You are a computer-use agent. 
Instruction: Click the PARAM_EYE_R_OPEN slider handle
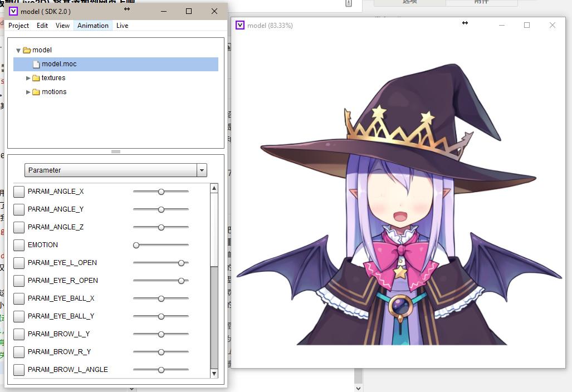point(182,281)
